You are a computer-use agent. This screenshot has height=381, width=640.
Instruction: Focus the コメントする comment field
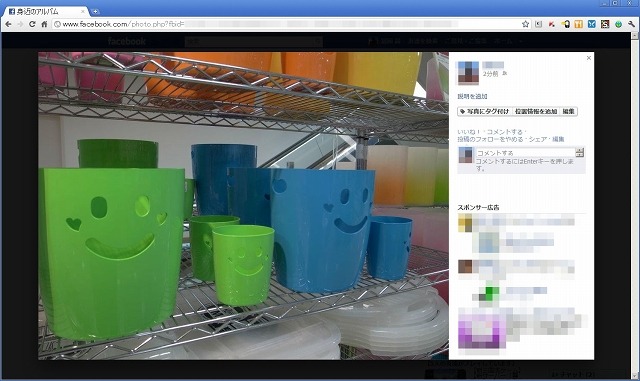[526, 153]
